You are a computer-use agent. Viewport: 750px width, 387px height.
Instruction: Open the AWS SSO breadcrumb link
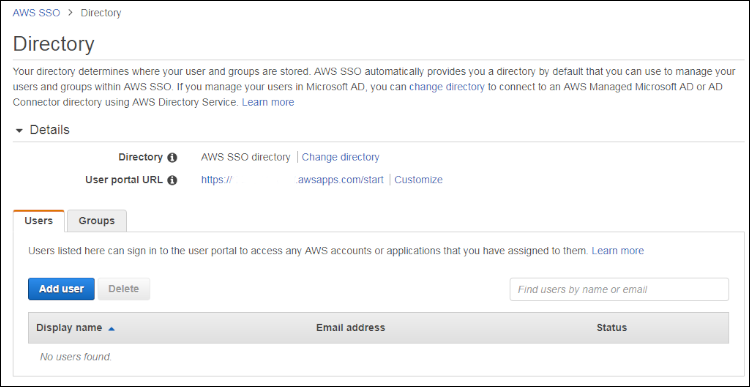[x=36, y=13]
